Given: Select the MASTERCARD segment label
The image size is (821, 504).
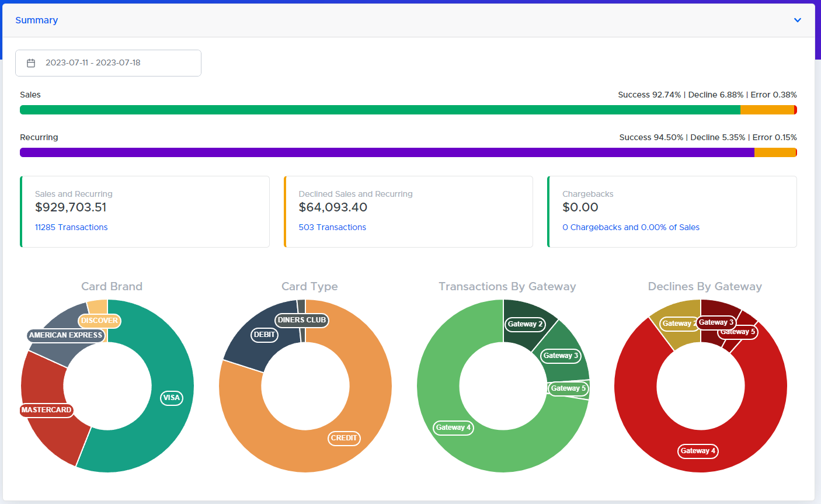Looking at the screenshot, I should [46, 410].
